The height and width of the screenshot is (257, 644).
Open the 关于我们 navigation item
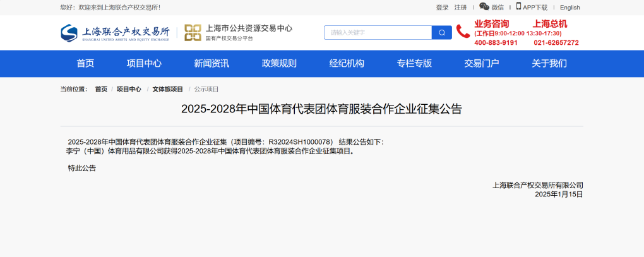pos(549,63)
